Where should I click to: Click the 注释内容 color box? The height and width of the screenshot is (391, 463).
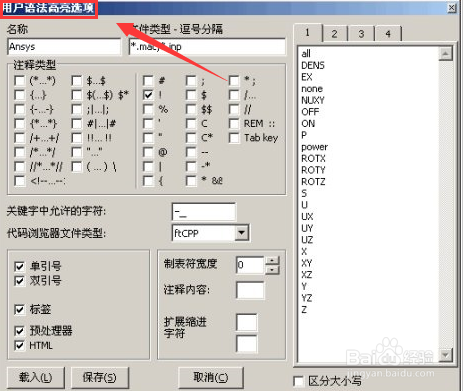250,290
